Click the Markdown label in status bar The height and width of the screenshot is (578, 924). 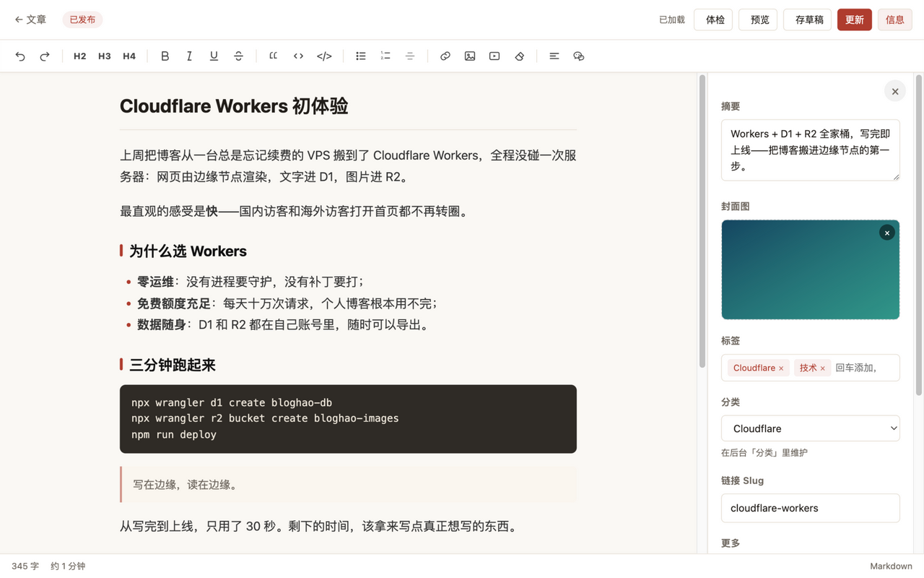[x=892, y=566]
